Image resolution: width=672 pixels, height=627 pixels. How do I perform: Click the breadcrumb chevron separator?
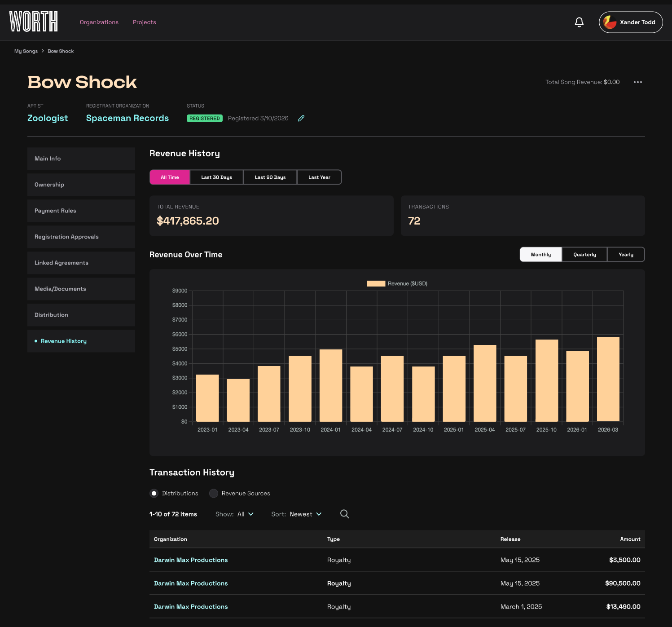[43, 51]
